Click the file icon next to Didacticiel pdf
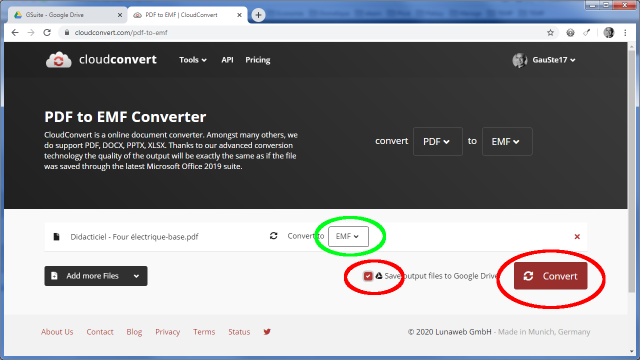The width and height of the screenshot is (640, 360). (x=56, y=237)
